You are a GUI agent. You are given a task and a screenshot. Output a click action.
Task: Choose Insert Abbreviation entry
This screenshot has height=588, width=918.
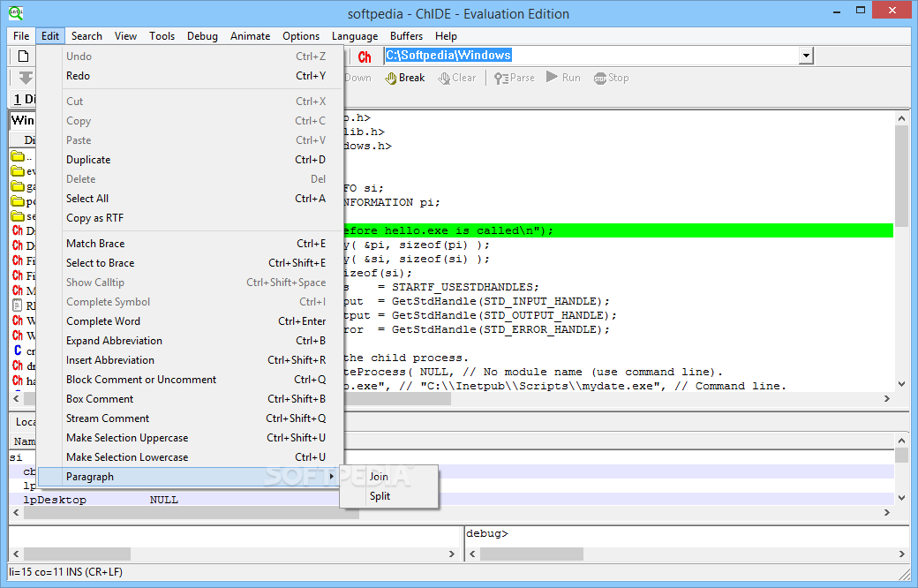191,360
